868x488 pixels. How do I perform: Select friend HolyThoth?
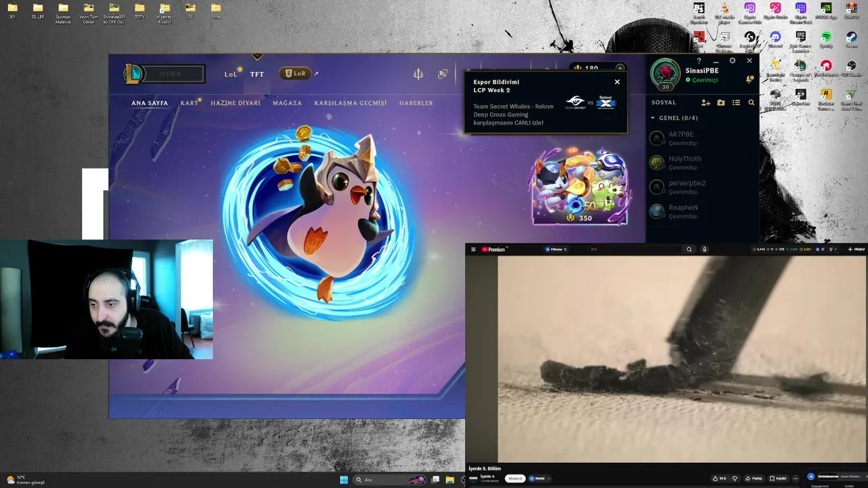coord(703,163)
